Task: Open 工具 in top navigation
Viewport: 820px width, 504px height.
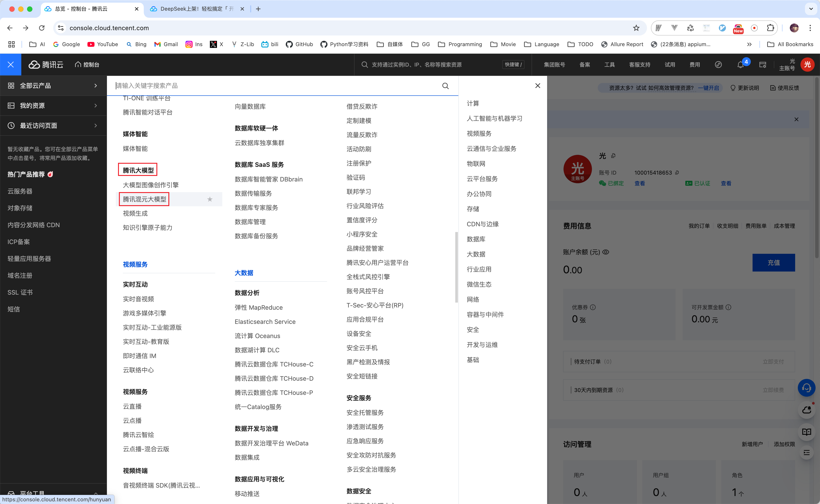Action: 609,65
